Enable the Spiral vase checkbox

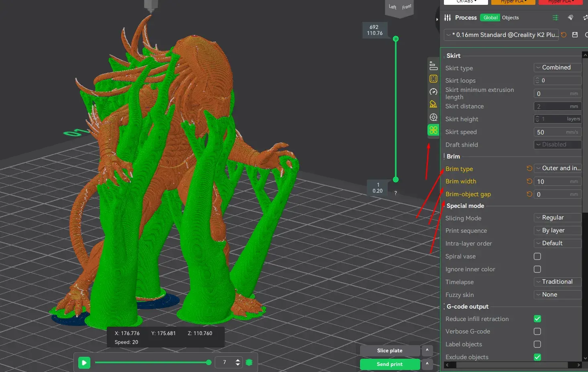click(x=537, y=256)
